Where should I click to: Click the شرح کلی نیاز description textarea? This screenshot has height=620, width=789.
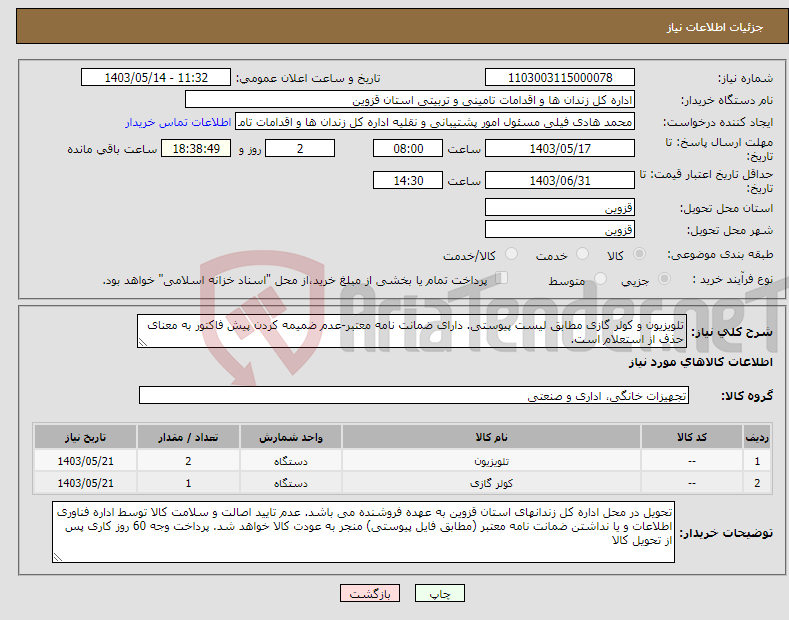coord(412,331)
